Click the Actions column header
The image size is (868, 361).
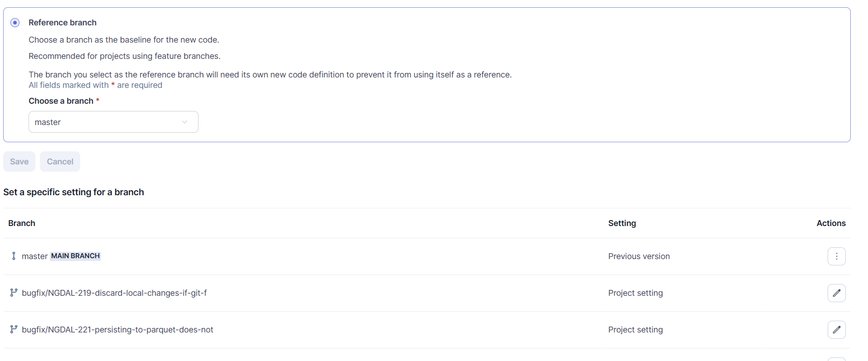[831, 223]
